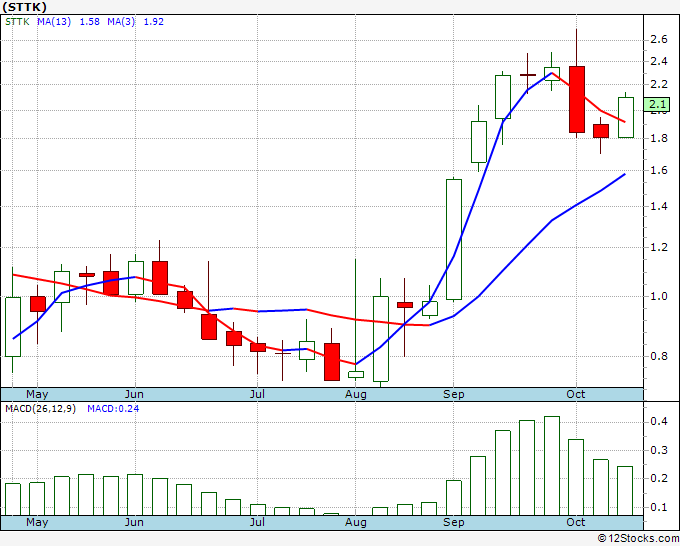Viewport: 680px width, 546px height.
Task: Select Oct on the MACD panel time axis
Action: point(575,522)
